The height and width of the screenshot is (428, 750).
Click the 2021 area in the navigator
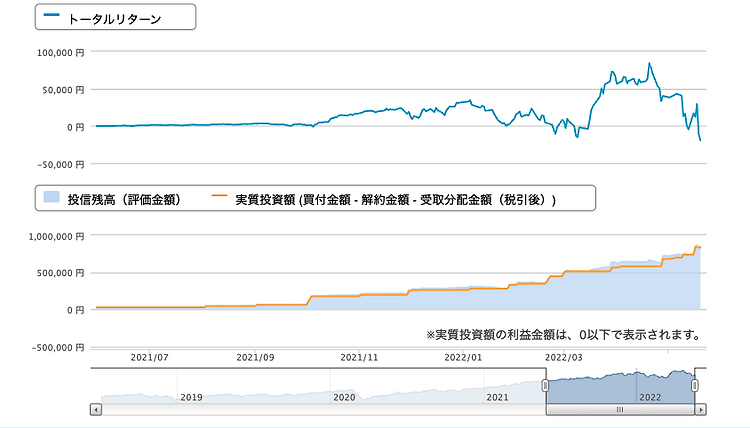point(497,397)
